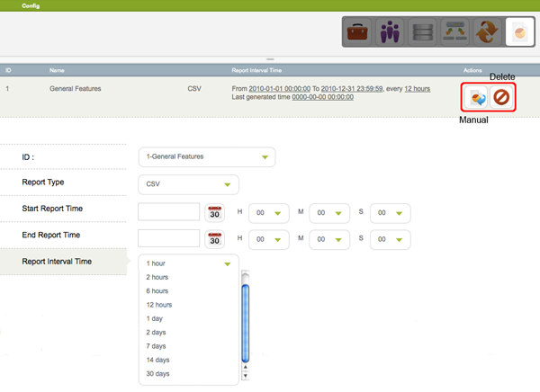Click the Delete report icon
The image size is (540, 392).
coord(501,96)
